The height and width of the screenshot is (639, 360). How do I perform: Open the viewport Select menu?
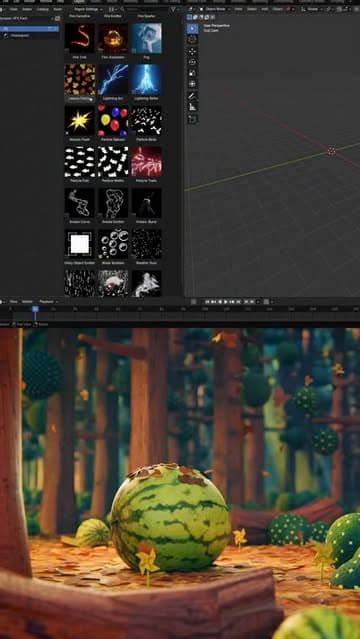[252, 9]
